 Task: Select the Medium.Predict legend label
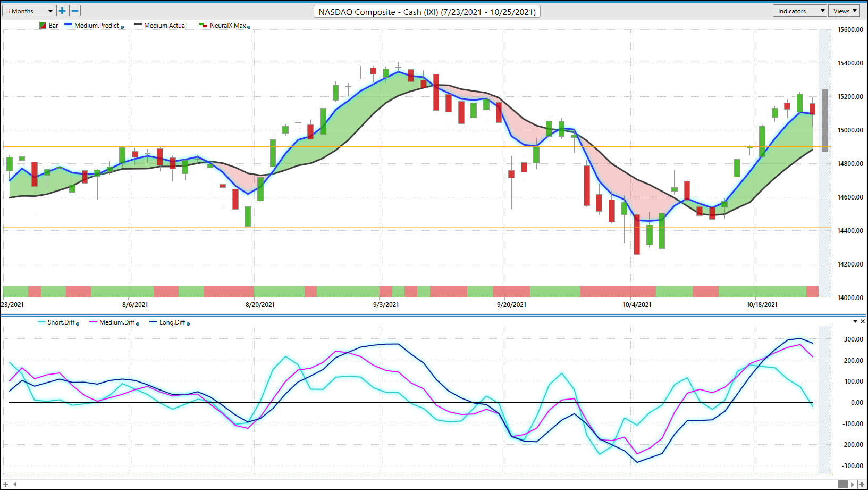pyautogui.click(x=97, y=26)
